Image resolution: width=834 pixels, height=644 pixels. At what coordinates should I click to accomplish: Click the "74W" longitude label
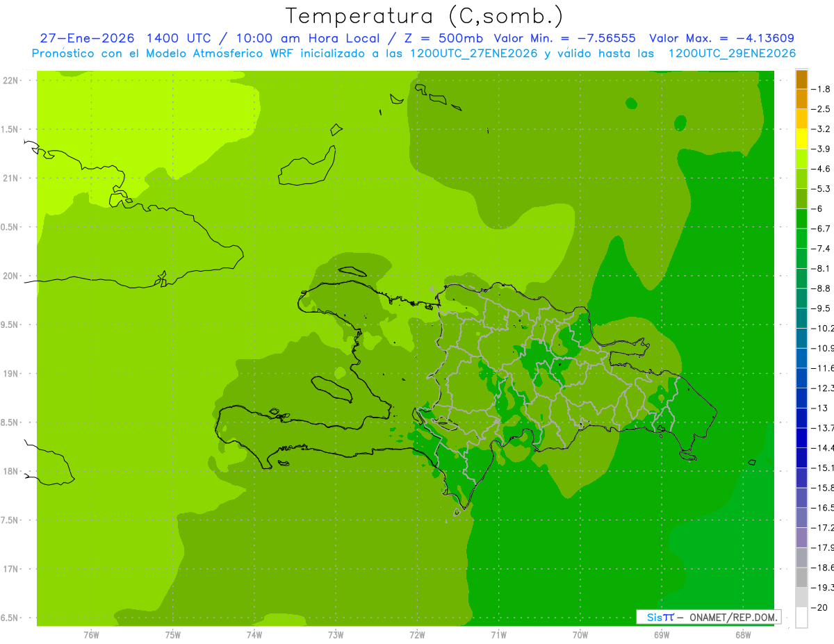[254, 635]
